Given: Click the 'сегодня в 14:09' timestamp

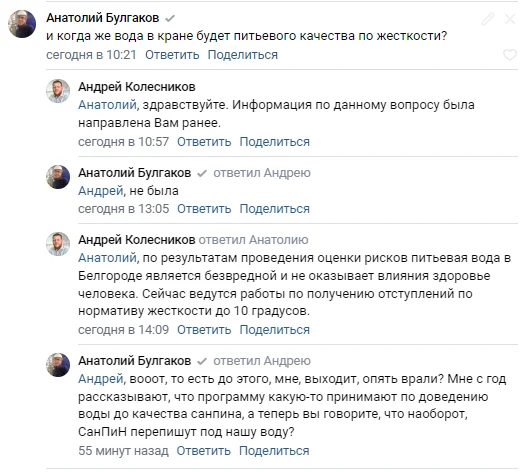Looking at the screenshot, I should coord(123,330).
